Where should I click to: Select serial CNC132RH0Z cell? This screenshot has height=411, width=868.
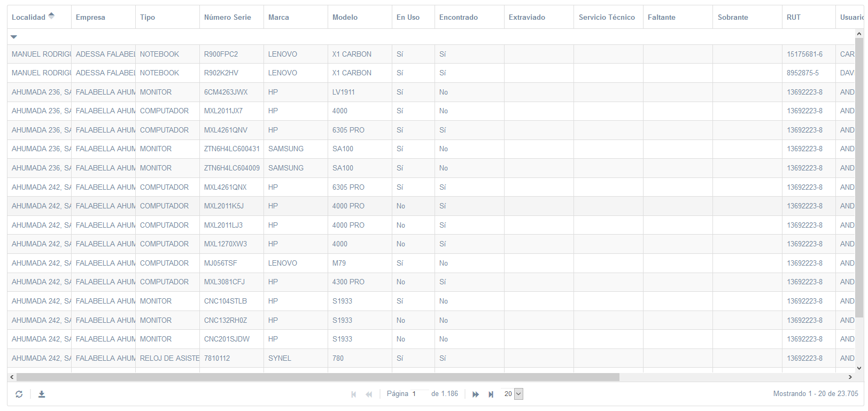(231, 320)
